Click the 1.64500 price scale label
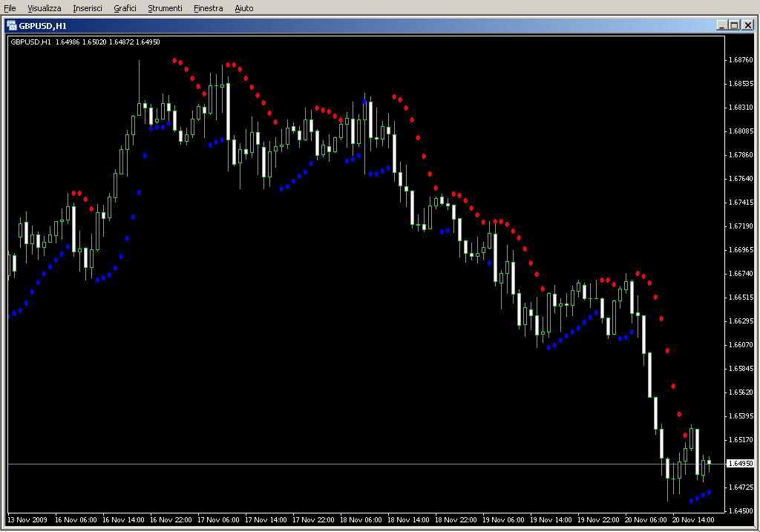This screenshot has height=532, width=760. tap(741, 511)
